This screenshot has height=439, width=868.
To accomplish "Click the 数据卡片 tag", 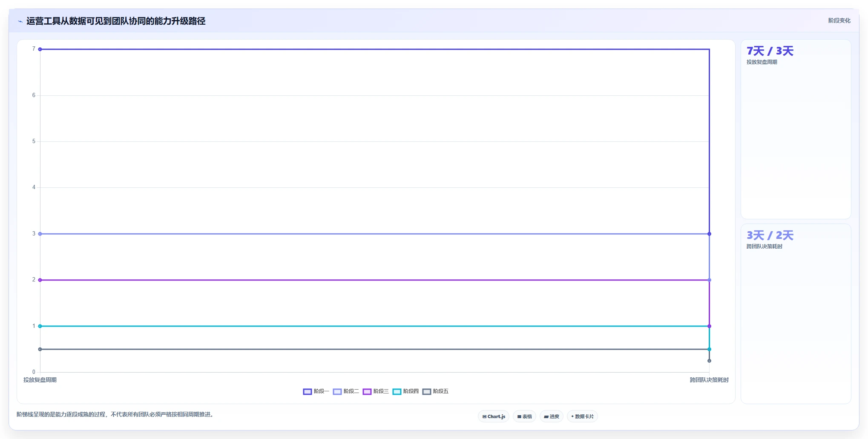I will point(582,416).
